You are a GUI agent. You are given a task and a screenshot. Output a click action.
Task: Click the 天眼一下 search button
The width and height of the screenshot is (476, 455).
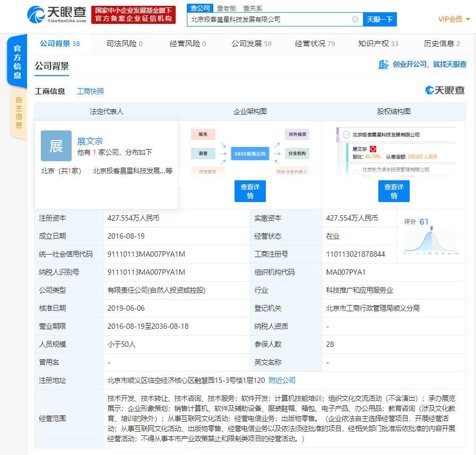click(379, 19)
